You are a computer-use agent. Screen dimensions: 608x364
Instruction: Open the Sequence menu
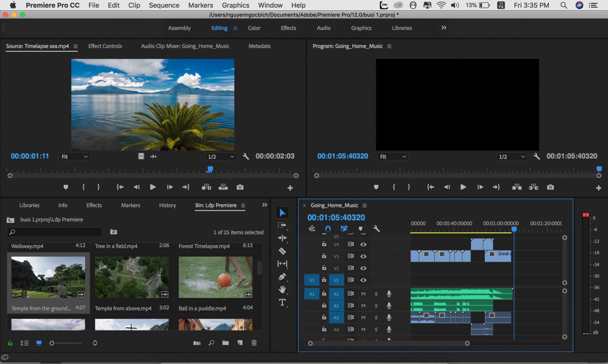(x=164, y=5)
